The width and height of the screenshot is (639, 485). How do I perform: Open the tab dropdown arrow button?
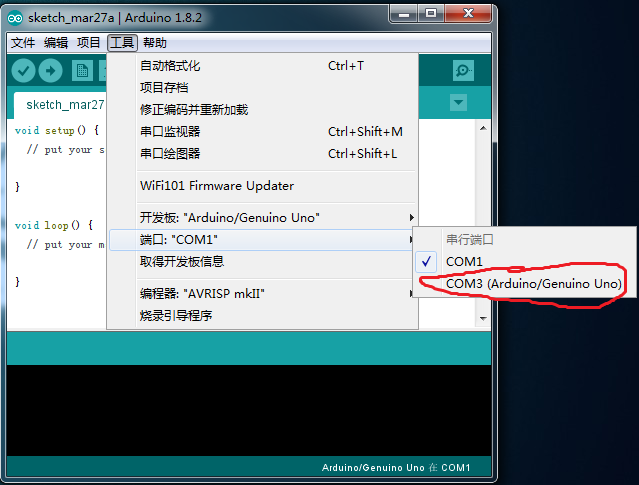point(458,102)
